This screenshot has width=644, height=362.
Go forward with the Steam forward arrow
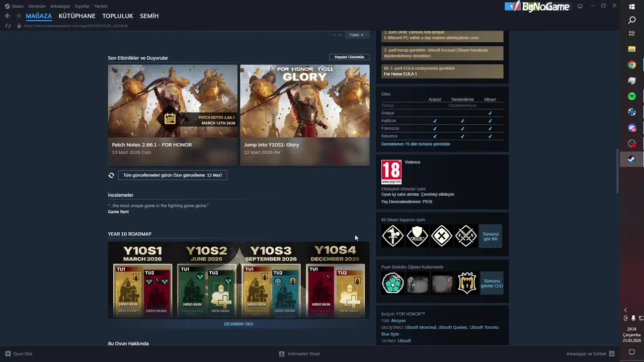point(18,16)
